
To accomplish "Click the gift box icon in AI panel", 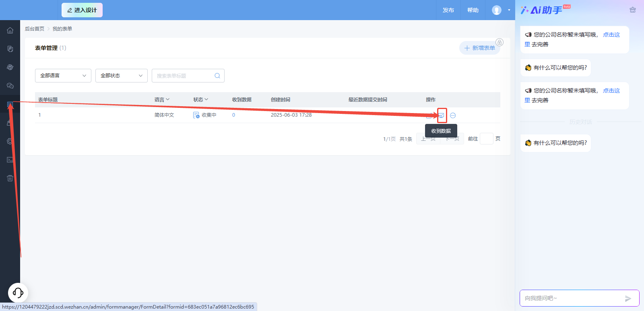I will (x=633, y=10).
